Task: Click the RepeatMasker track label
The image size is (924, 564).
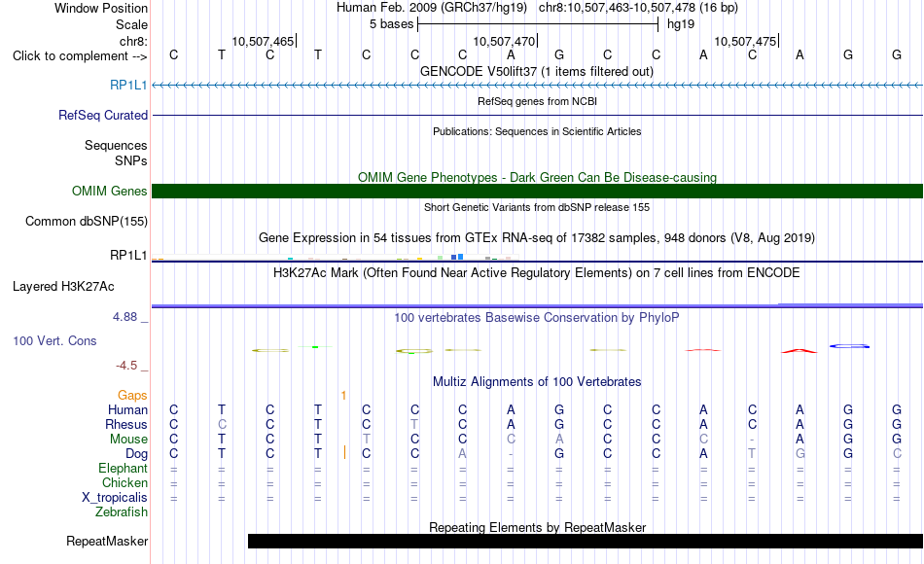Action: (x=107, y=541)
